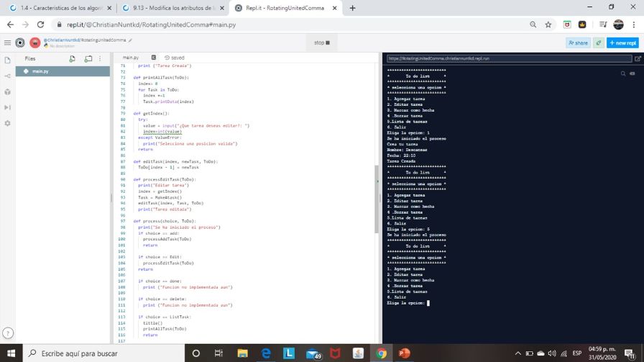
Task: Click the blue 'new repl' button
Action: (623, 42)
